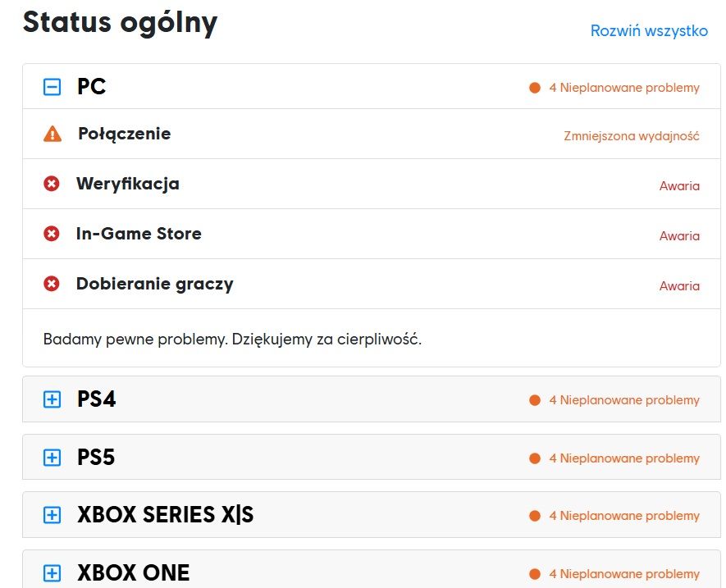Expand the Xbox Series X|S section
Screen dimensions: 726x588
coord(52,515)
